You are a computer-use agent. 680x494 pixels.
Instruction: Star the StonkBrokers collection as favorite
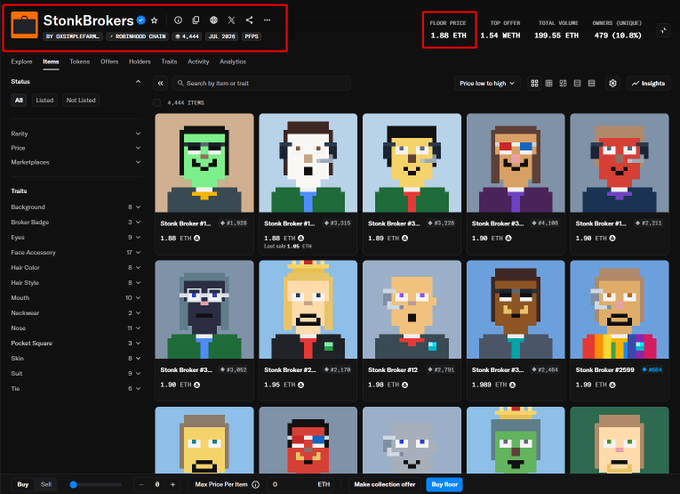pos(154,20)
